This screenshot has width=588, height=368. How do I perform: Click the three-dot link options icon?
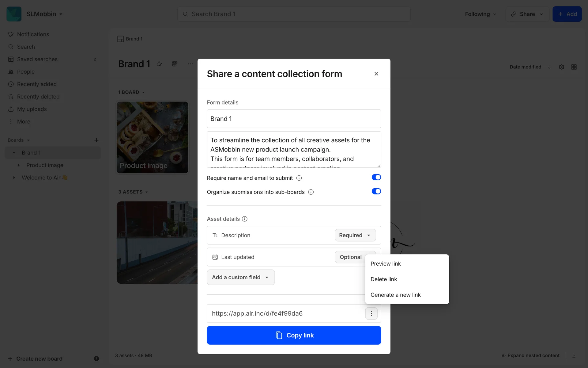(371, 313)
